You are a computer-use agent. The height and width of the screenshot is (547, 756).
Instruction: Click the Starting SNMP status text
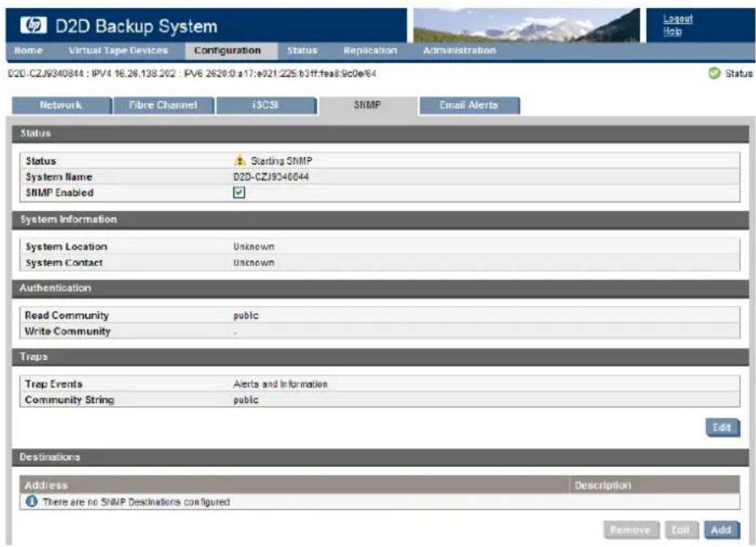[282, 160]
